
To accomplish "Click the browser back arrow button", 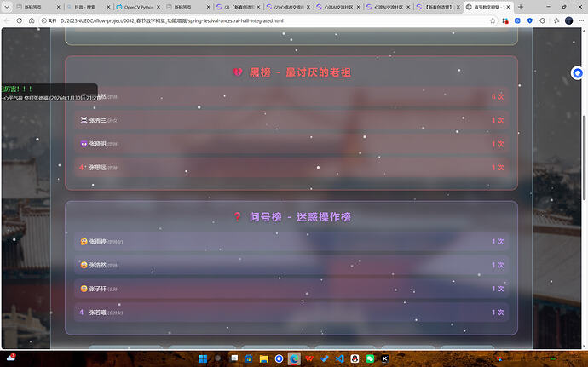I will [8, 20].
